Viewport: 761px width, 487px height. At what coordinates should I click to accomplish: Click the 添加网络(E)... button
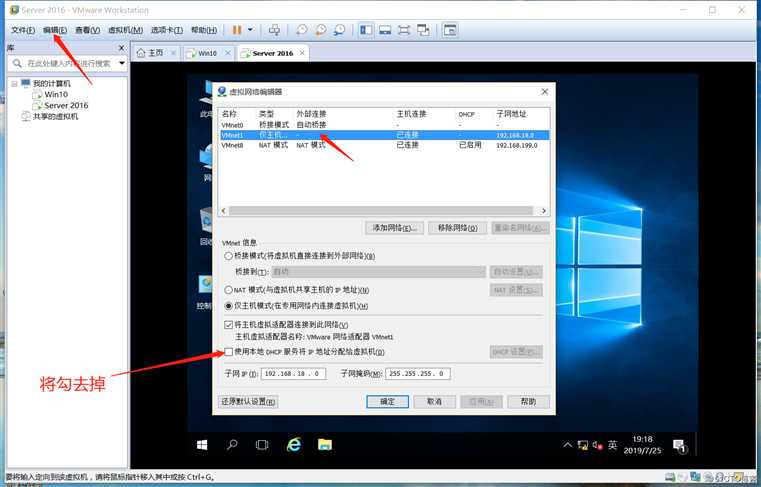[394, 228]
